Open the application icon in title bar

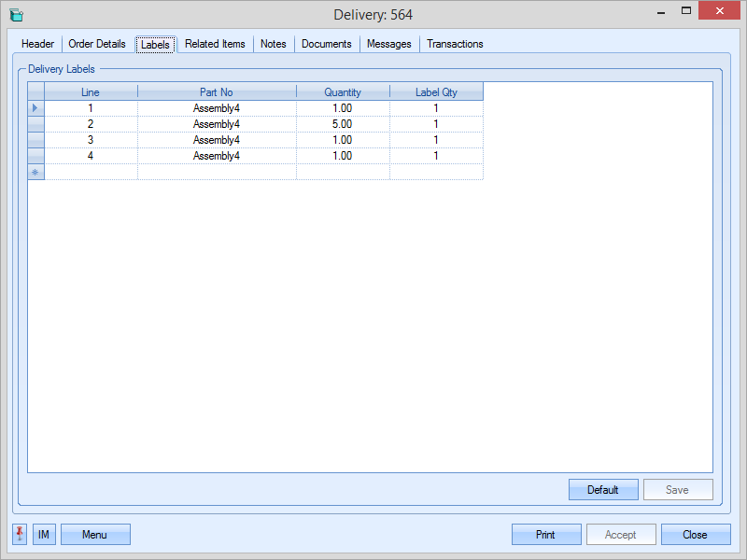[16, 15]
